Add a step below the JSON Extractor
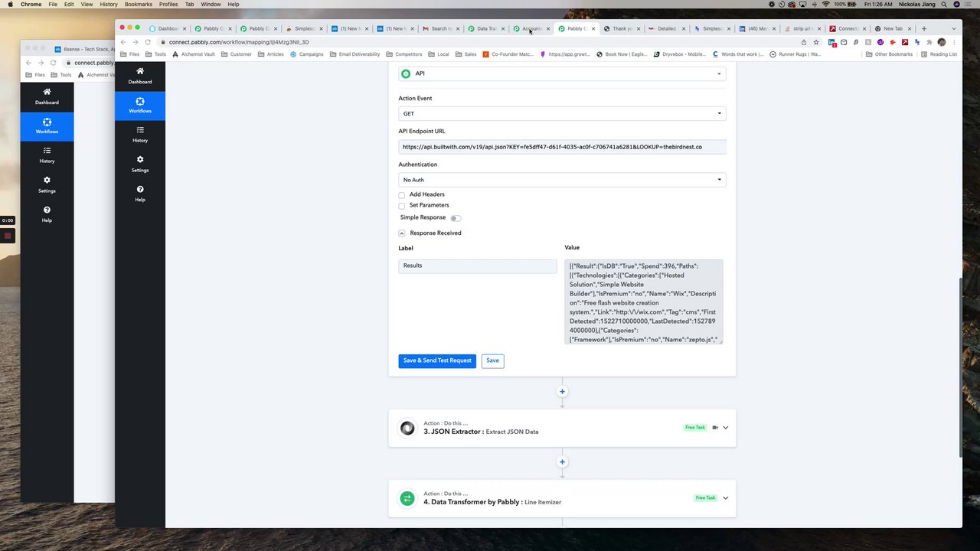 (562, 462)
